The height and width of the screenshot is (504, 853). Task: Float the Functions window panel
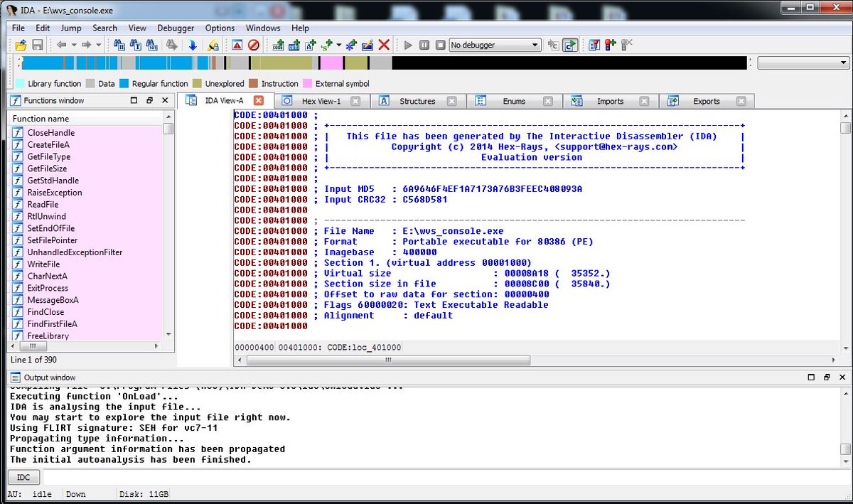tap(149, 101)
